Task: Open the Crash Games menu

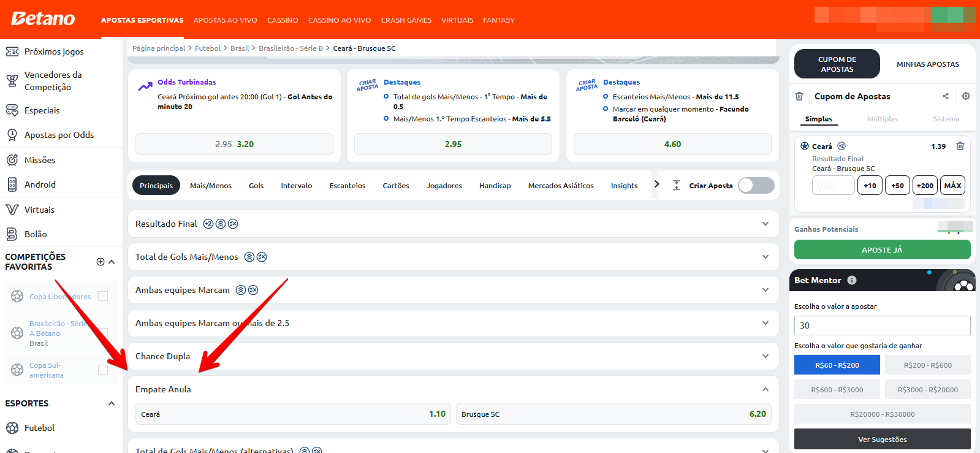Action: pos(406,20)
